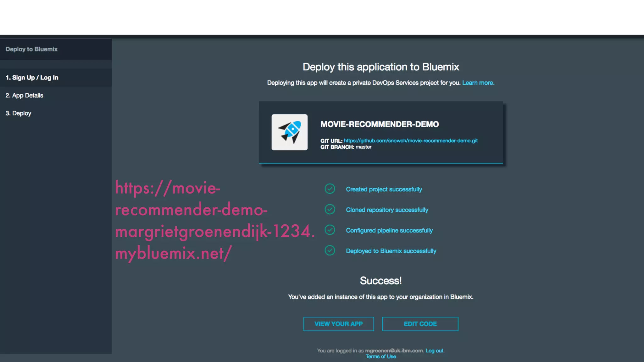Open the Terms of Use link

pyautogui.click(x=381, y=357)
